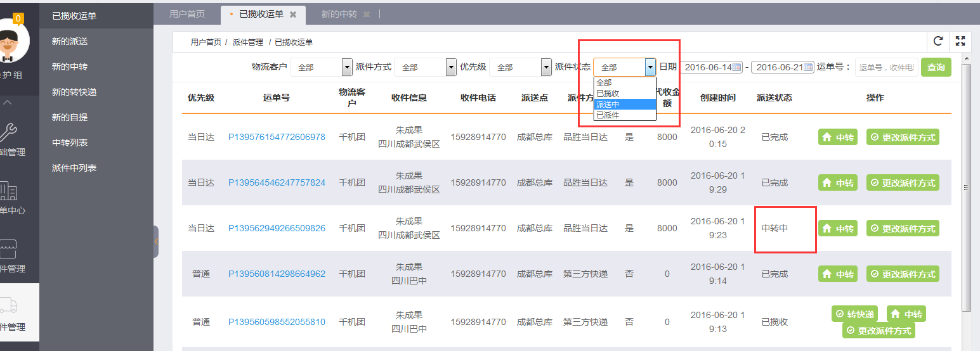Close the 已揽收运单 tab
Image resolution: width=980 pixels, height=351 pixels.
[x=292, y=14]
